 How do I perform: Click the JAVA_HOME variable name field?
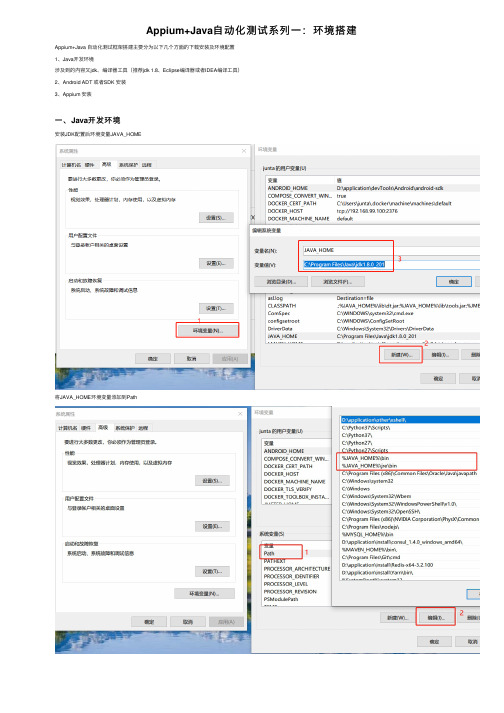[x=391, y=250]
